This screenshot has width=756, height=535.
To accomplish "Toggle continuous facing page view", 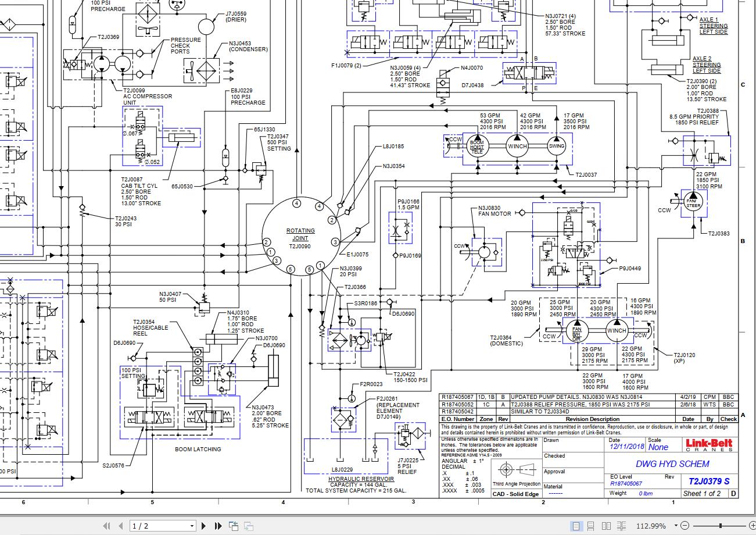I will tap(621, 526).
